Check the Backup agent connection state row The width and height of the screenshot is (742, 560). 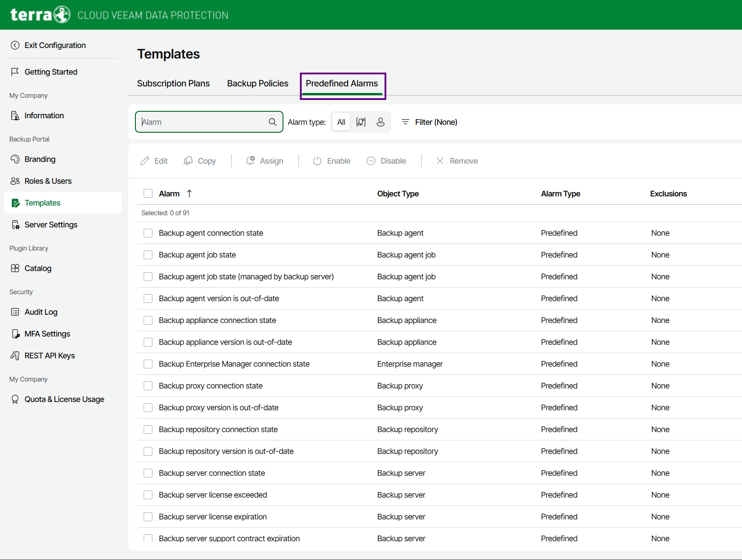pyautogui.click(x=148, y=233)
